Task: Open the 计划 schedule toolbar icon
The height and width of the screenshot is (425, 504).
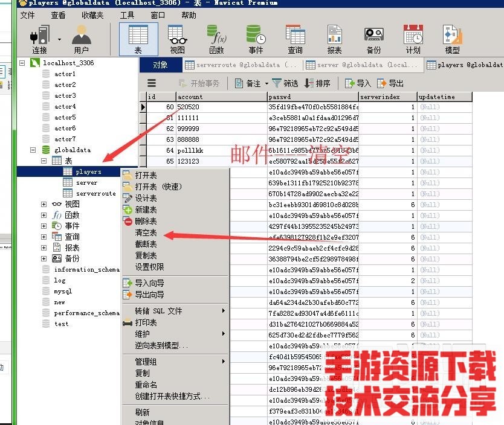Action: click(x=413, y=39)
